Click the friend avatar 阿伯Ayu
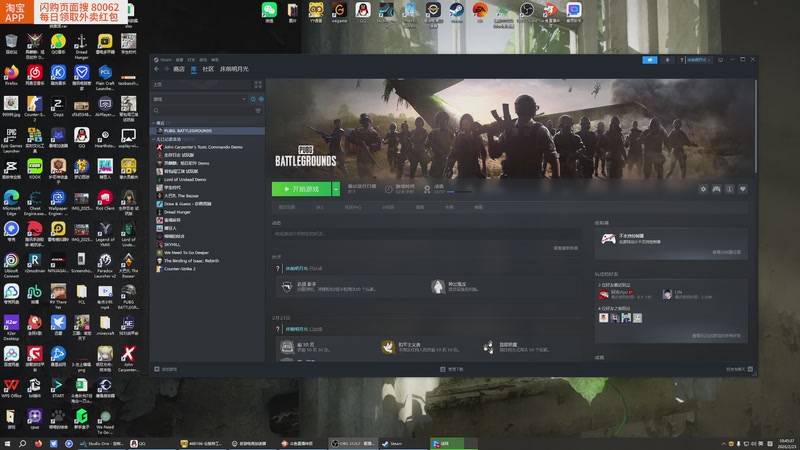 pyautogui.click(x=604, y=294)
